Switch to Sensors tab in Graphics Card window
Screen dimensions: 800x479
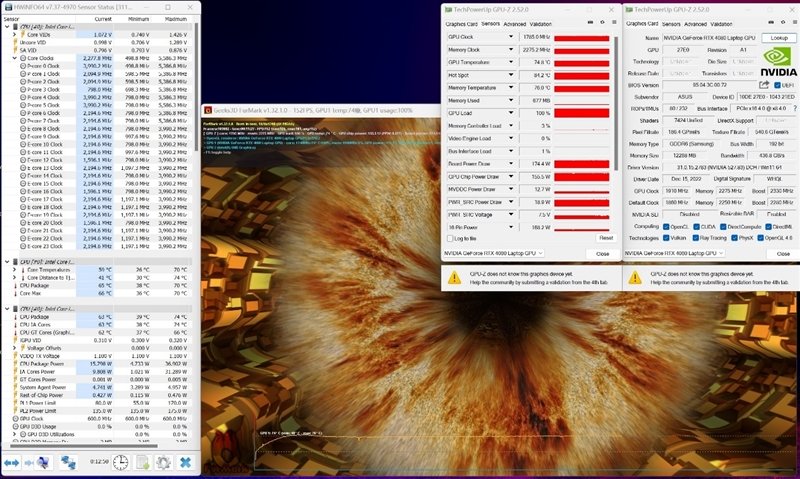671,24
